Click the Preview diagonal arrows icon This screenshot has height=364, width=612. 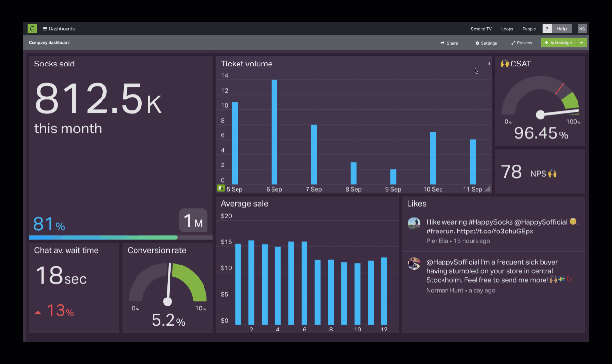[x=513, y=43]
